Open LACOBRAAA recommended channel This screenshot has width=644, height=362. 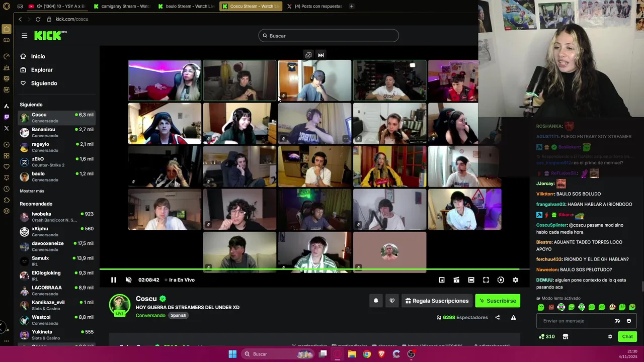56,291
